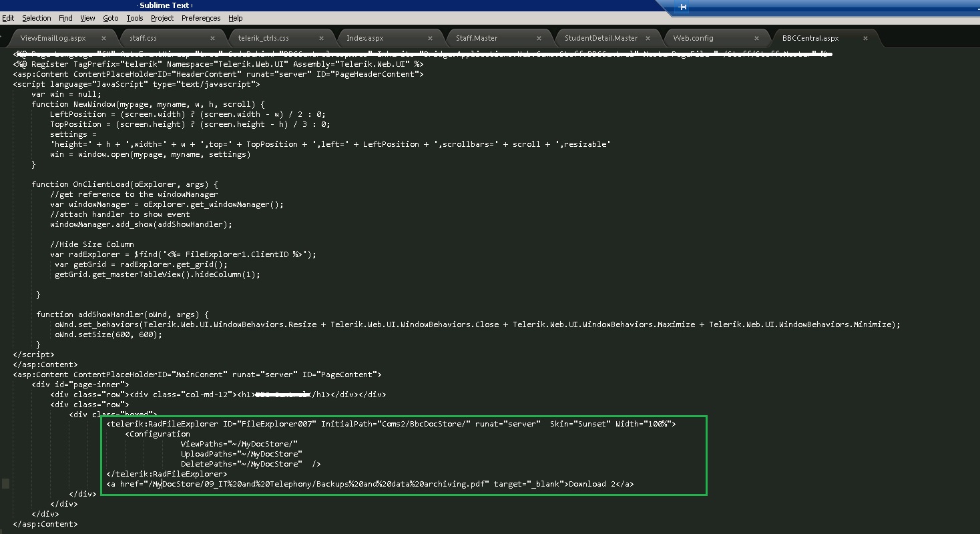This screenshot has width=980, height=534.
Task: Click the script language="JavaScript" opening tag
Action: click(x=137, y=84)
